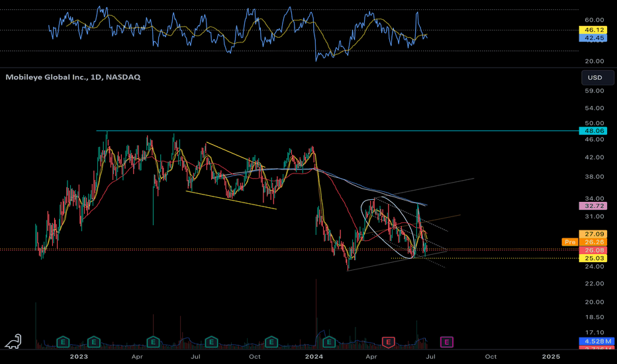The image size is (617, 364).
Task: Open the earliest green E earnings marker
Action: [x=63, y=342]
